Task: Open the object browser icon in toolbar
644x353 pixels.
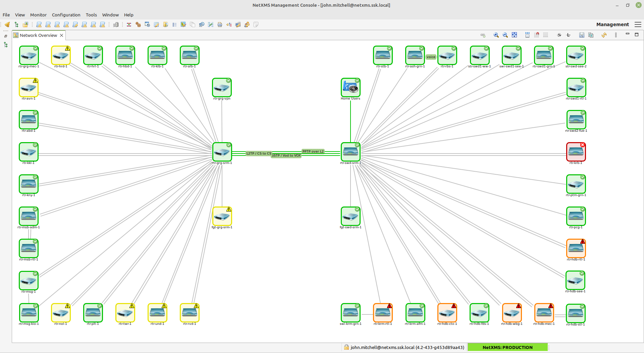Action: click(x=16, y=24)
